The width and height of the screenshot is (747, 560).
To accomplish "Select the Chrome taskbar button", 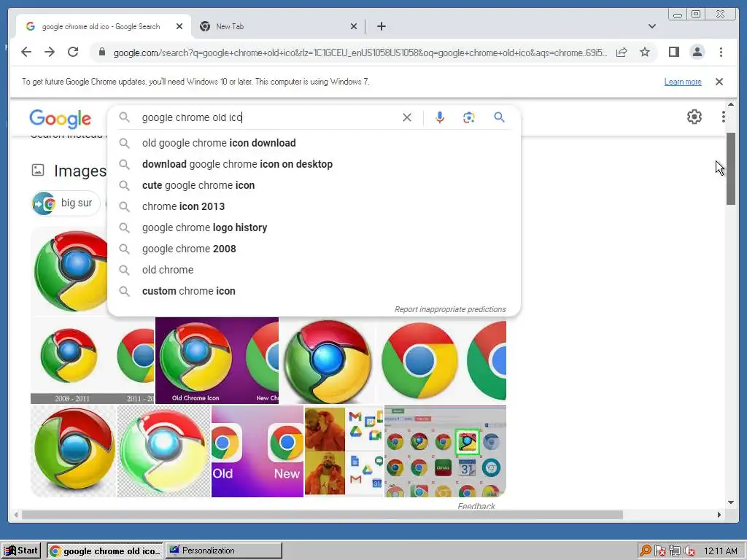I will point(105,551).
